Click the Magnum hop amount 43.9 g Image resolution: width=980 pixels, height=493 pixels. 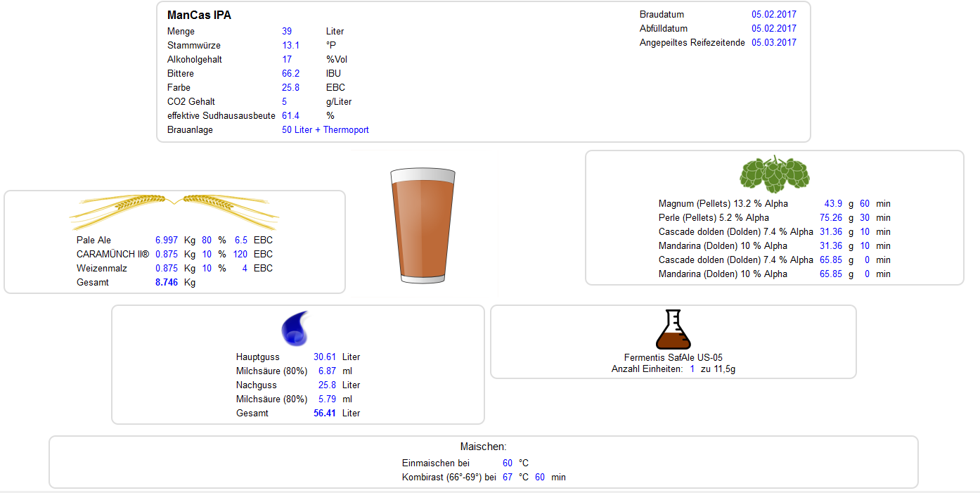(833, 204)
